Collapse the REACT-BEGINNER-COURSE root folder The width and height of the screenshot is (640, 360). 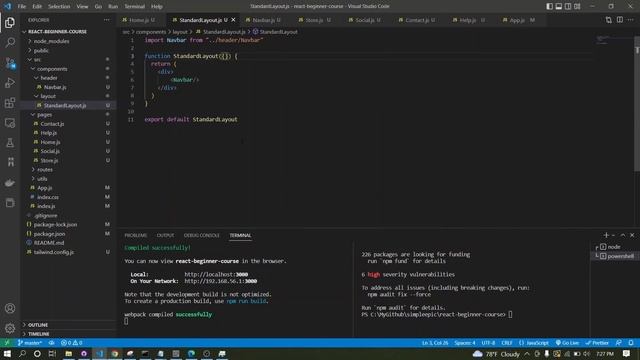click(57, 31)
